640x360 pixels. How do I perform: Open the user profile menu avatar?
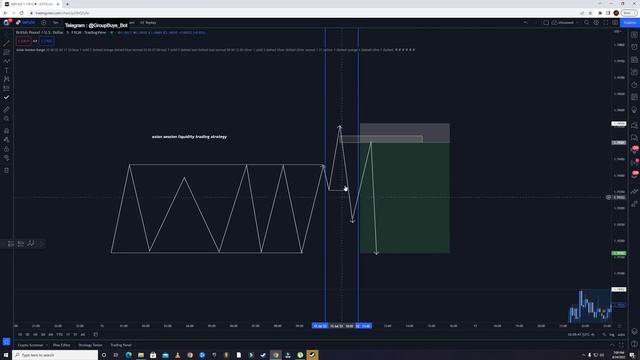click(7, 22)
